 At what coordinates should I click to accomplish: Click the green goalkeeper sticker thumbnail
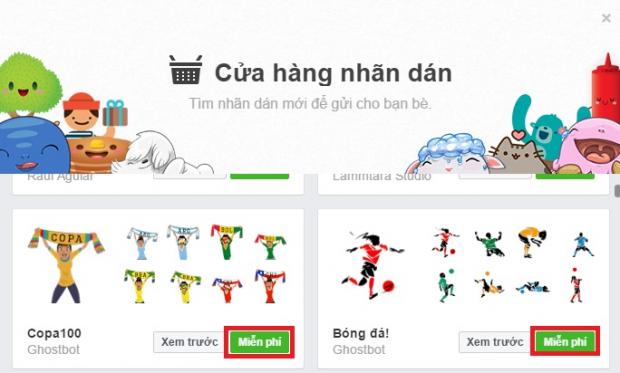point(489,243)
